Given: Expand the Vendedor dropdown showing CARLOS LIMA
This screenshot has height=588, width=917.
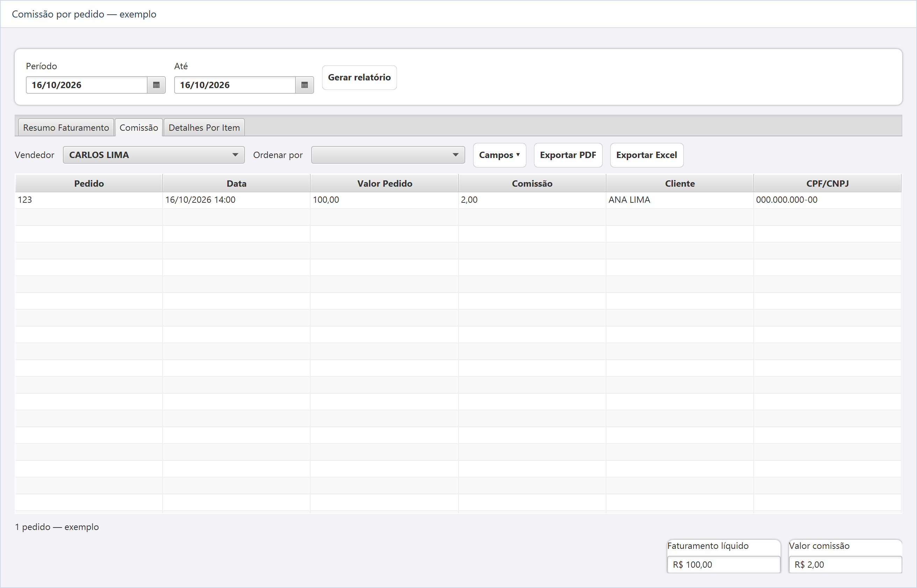Looking at the screenshot, I should point(154,155).
